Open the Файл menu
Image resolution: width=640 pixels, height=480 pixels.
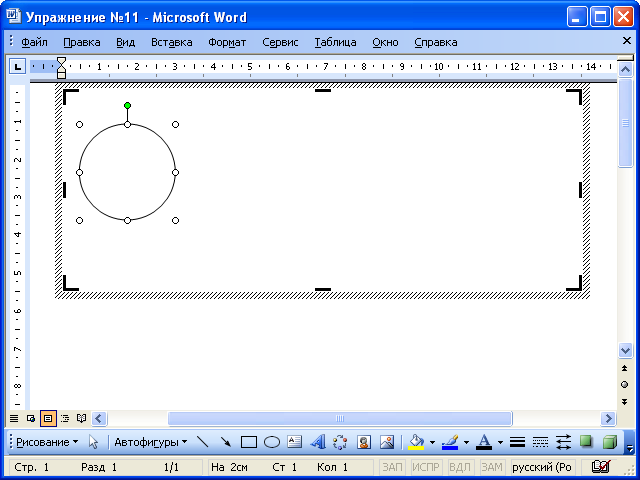(34, 42)
